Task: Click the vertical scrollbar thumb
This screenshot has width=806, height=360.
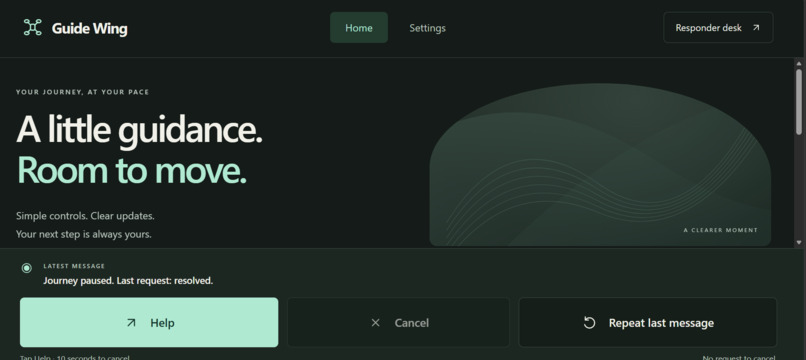Action: (799, 101)
